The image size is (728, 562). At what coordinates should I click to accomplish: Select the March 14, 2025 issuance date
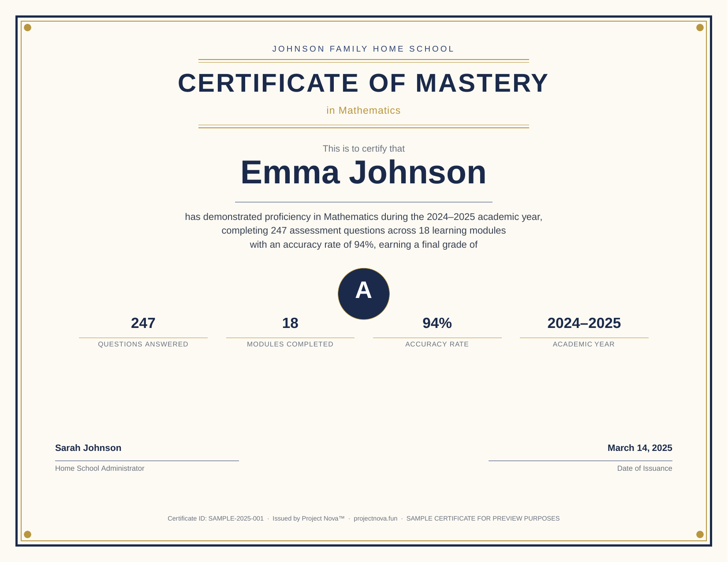(x=640, y=448)
